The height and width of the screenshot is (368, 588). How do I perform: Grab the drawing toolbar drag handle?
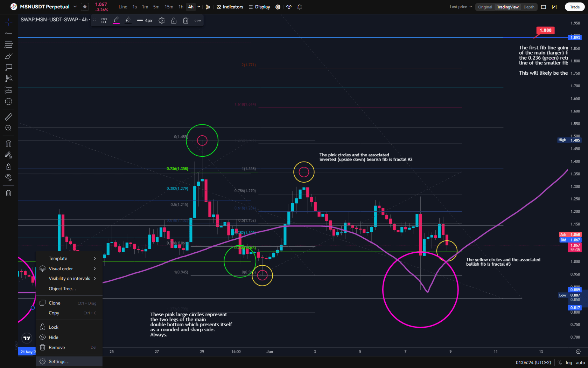click(x=94, y=21)
